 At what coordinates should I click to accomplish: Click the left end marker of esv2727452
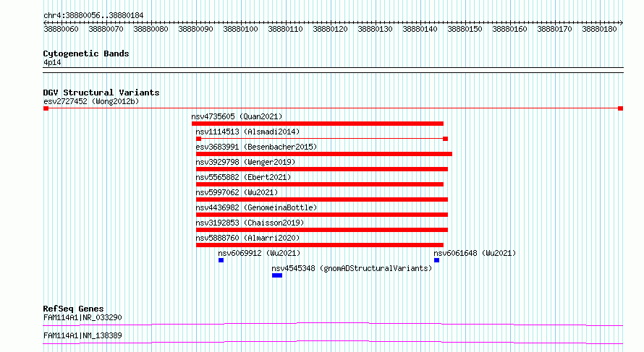[x=46, y=108]
